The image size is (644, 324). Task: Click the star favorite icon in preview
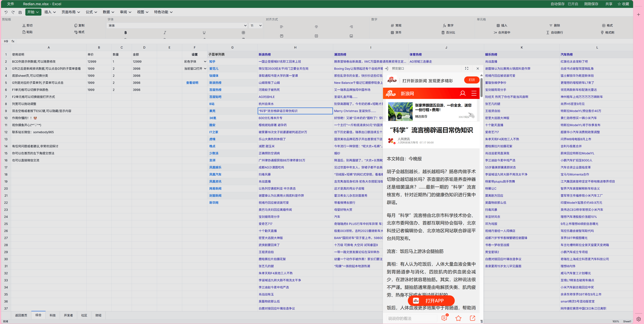(458, 318)
